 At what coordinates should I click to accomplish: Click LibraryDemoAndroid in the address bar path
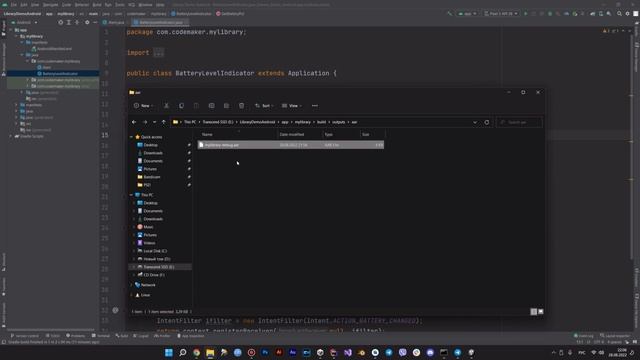257,122
